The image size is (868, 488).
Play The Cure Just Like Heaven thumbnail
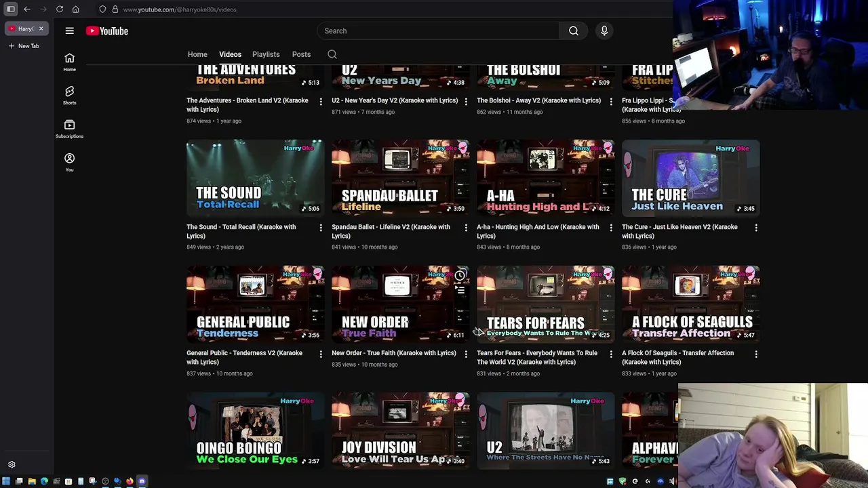(x=691, y=178)
